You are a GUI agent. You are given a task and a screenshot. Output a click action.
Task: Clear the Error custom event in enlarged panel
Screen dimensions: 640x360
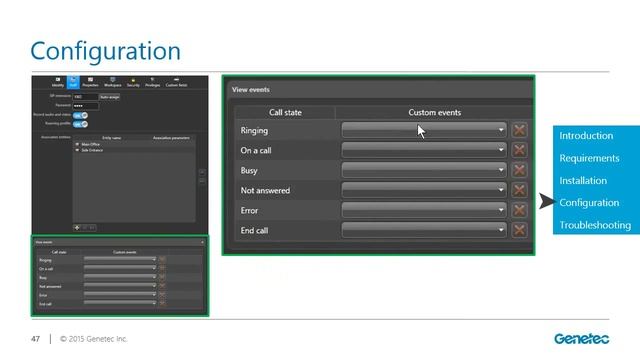(519, 210)
